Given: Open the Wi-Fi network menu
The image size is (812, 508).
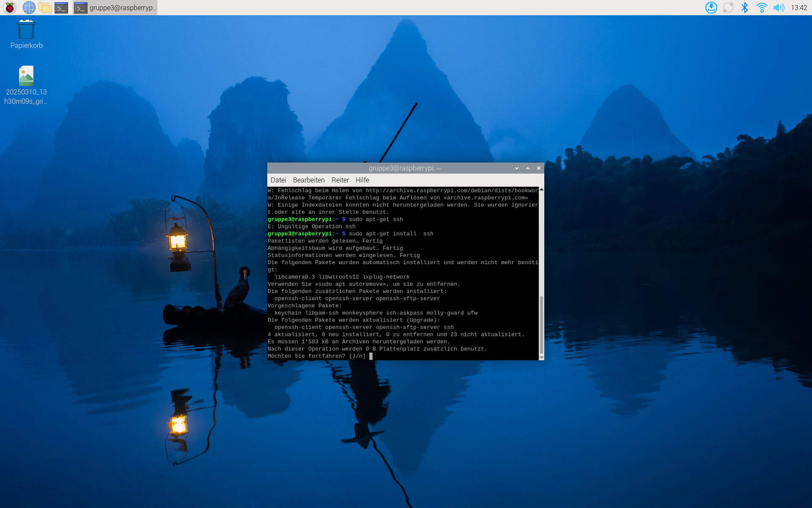Looking at the screenshot, I should (x=762, y=8).
